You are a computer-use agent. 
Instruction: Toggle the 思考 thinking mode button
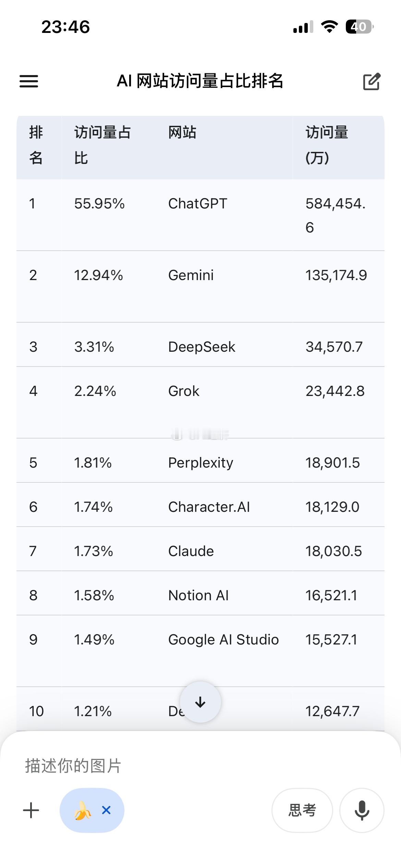[x=302, y=810]
